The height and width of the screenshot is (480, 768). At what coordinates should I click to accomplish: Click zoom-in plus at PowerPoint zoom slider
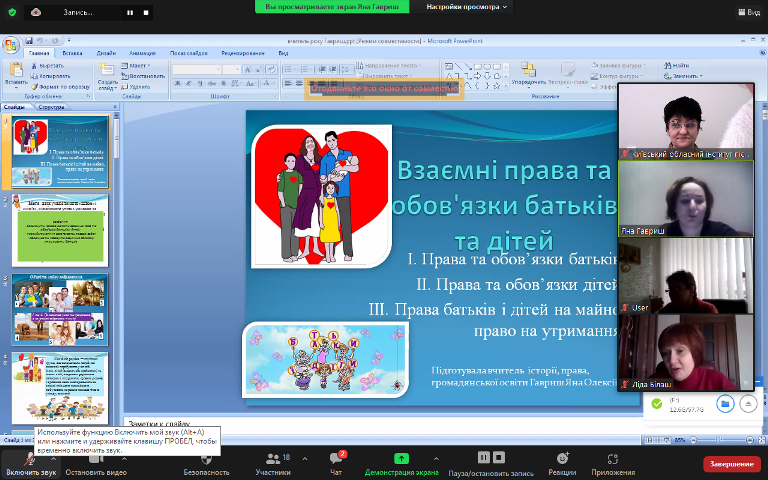(750, 440)
